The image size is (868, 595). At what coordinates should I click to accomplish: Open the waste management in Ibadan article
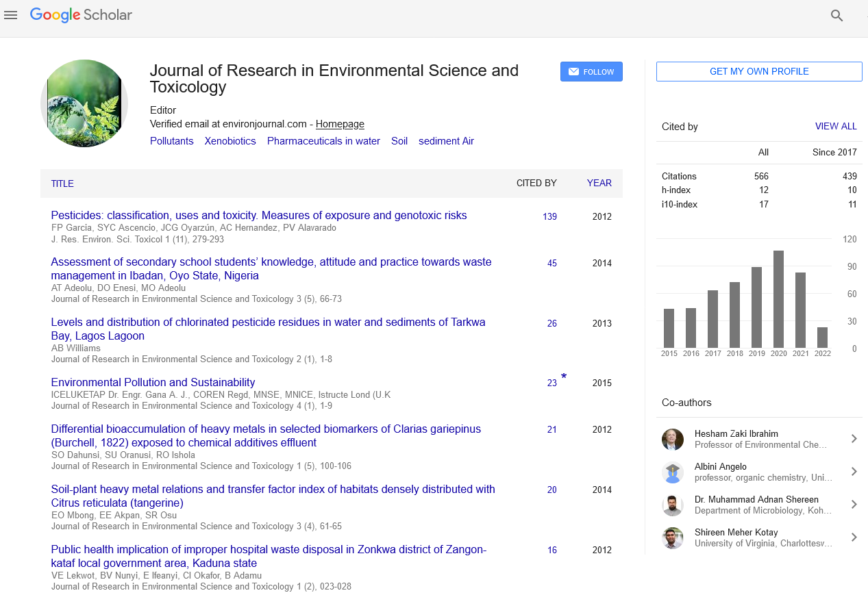(271, 268)
